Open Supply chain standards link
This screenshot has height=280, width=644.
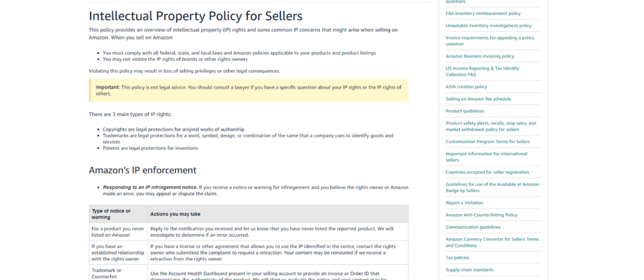pos(469,270)
